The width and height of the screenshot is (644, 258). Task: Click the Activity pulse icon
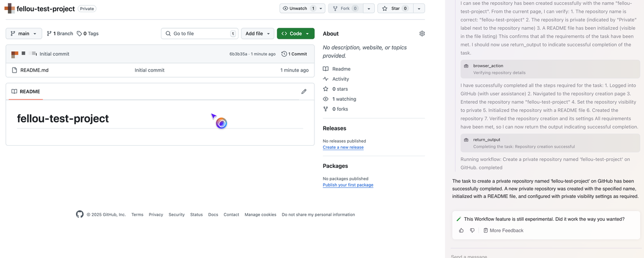point(326,79)
